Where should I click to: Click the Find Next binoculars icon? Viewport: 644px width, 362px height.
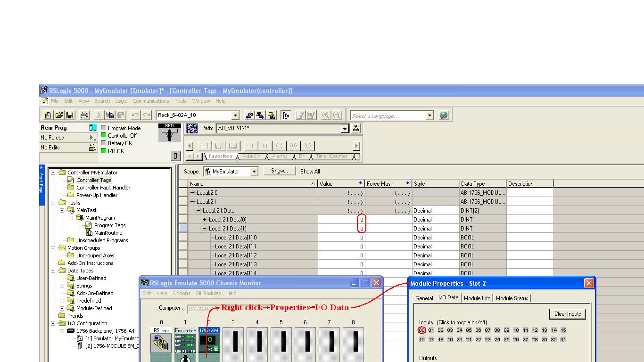tap(260, 115)
